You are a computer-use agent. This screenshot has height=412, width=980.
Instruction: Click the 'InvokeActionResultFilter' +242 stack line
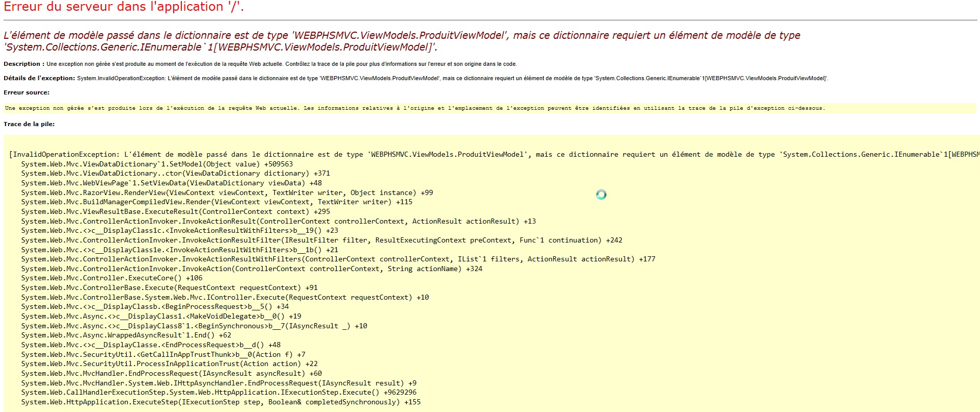pos(321,240)
